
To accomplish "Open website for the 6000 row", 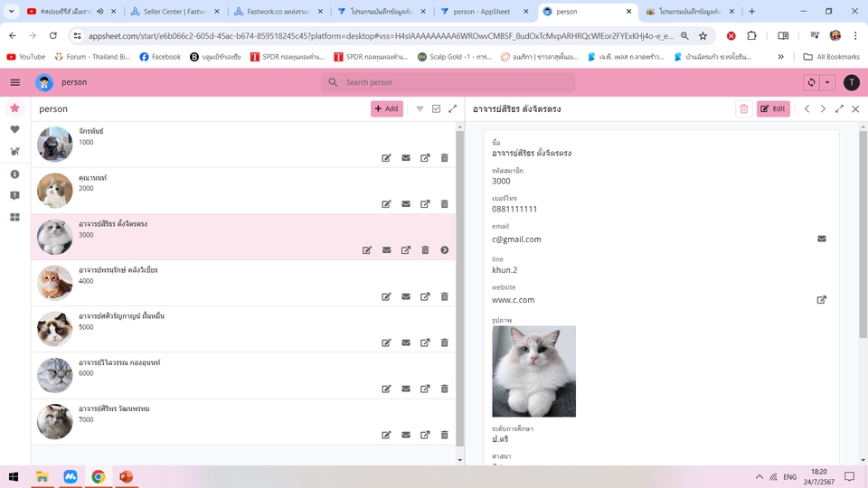I will tap(425, 389).
